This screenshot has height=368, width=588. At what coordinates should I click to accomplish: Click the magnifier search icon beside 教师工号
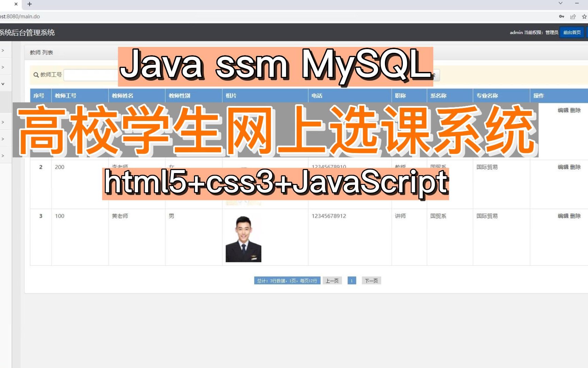pos(36,75)
